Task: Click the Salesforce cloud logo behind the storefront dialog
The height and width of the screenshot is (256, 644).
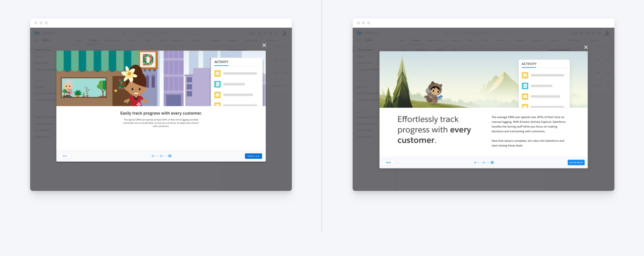Action: (37, 33)
